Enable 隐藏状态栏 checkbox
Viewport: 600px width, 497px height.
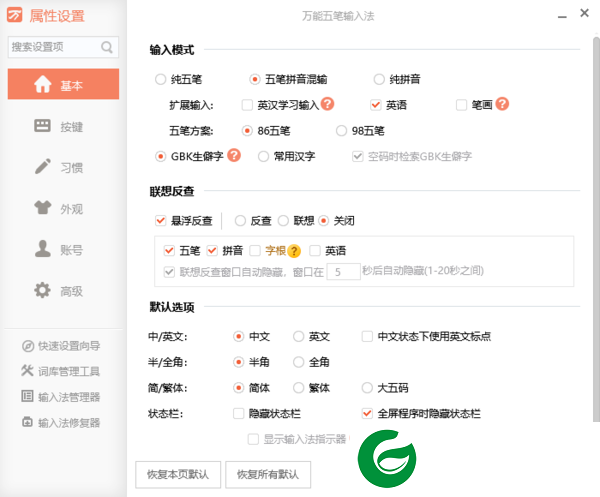[x=238, y=414]
